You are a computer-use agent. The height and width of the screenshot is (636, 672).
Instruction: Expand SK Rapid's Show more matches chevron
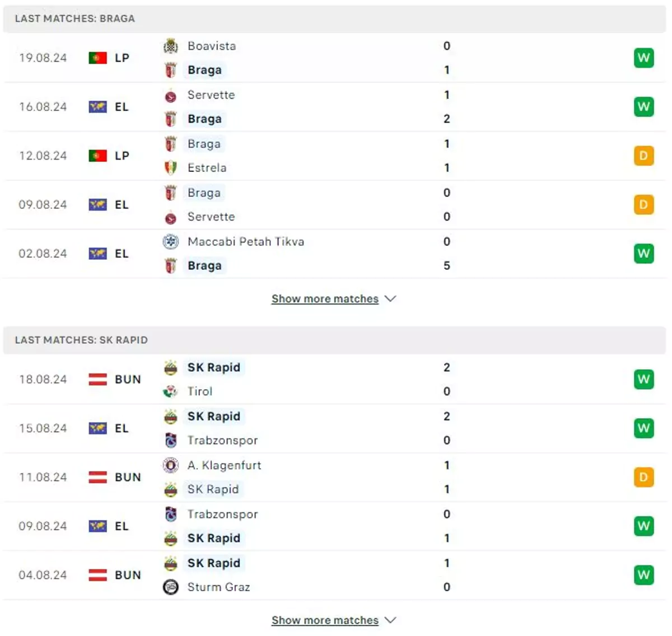390,620
